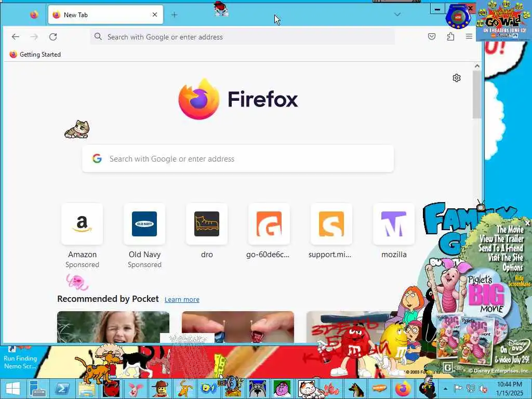The height and width of the screenshot is (399, 532).
Task: Show hidden system tray icons
Action: (445, 389)
